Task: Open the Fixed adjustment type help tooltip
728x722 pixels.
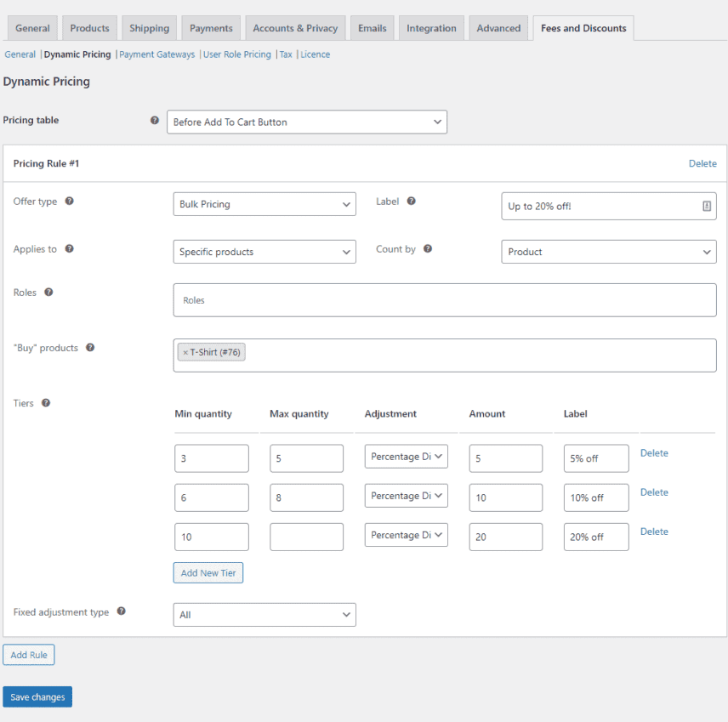Action: [120, 611]
